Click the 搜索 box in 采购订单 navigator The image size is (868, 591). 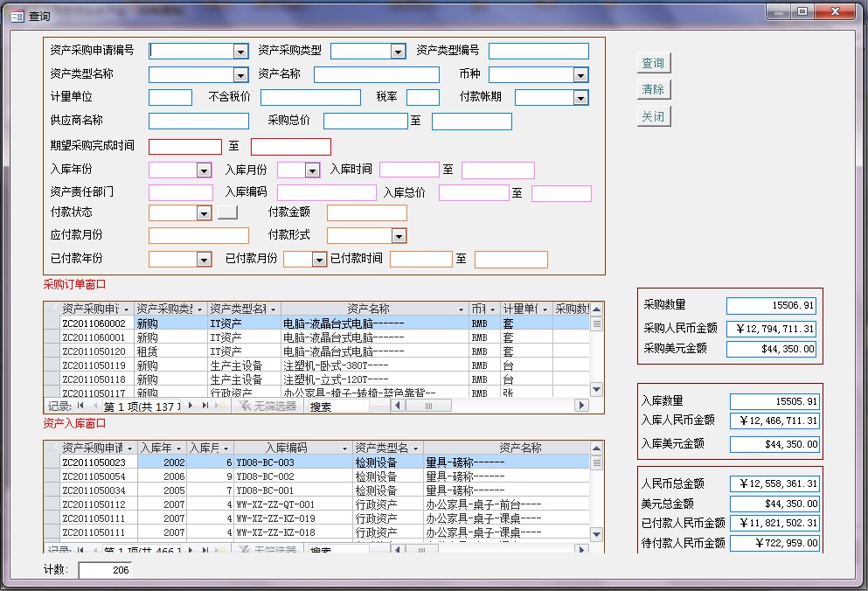point(338,406)
